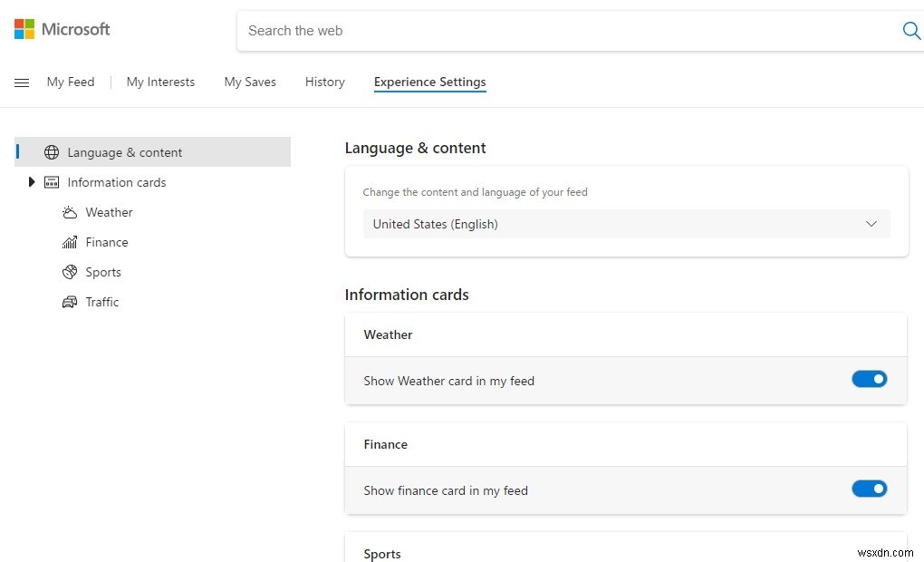Image resolution: width=924 pixels, height=562 pixels.
Task: Click the Sports ball icon in sidebar
Action: pos(70,272)
